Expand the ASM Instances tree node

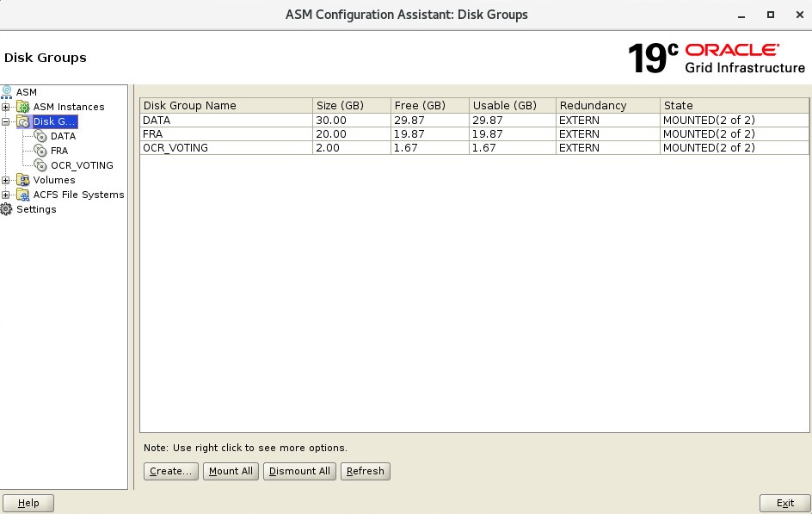click(6, 108)
